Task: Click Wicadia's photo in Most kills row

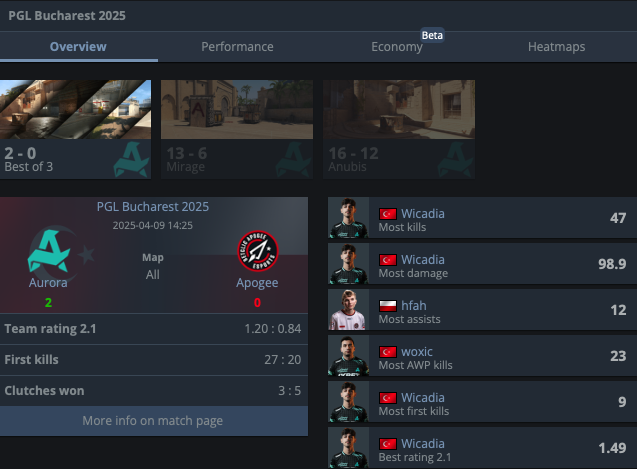Action: click(349, 217)
